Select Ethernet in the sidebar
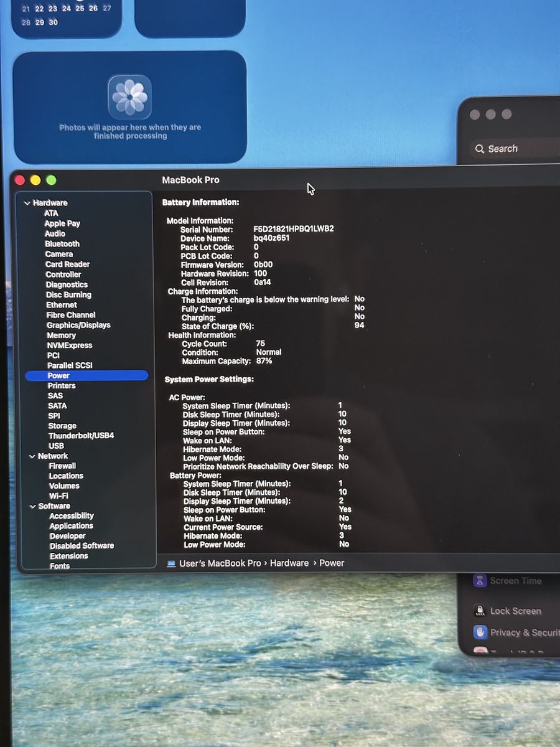The width and height of the screenshot is (560, 747). [62, 305]
